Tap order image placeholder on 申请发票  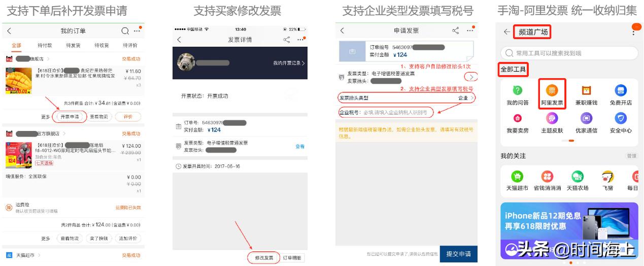coord(353,52)
